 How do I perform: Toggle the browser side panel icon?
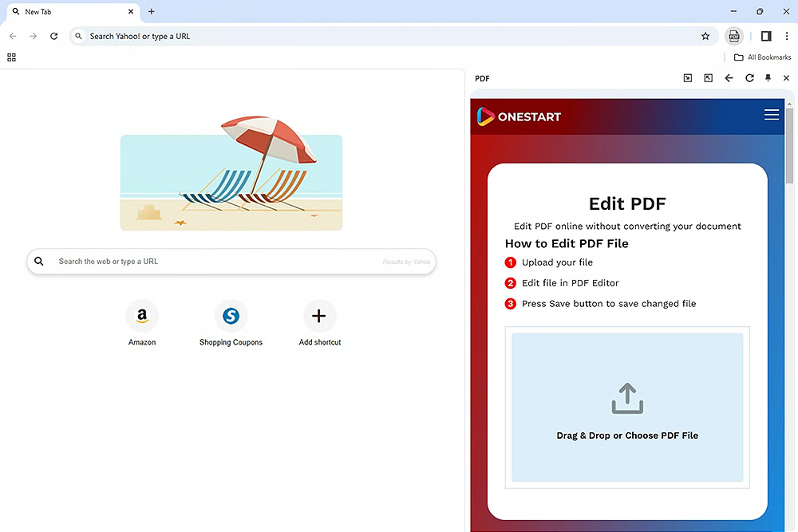click(766, 36)
